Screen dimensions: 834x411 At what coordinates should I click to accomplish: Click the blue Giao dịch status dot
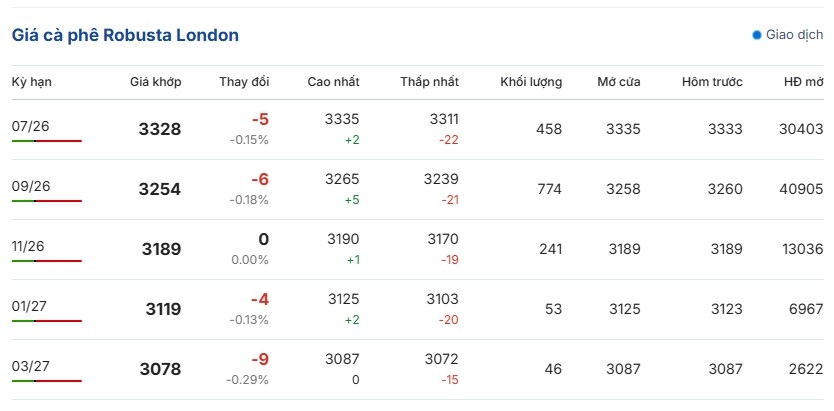click(757, 35)
